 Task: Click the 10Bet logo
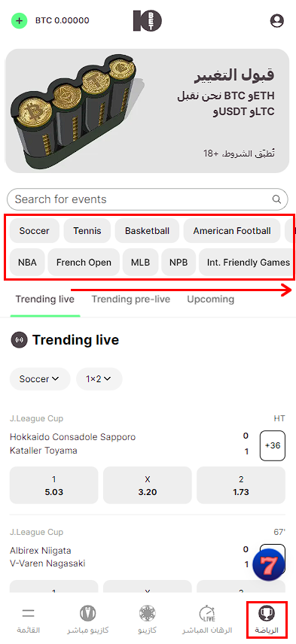(x=147, y=20)
